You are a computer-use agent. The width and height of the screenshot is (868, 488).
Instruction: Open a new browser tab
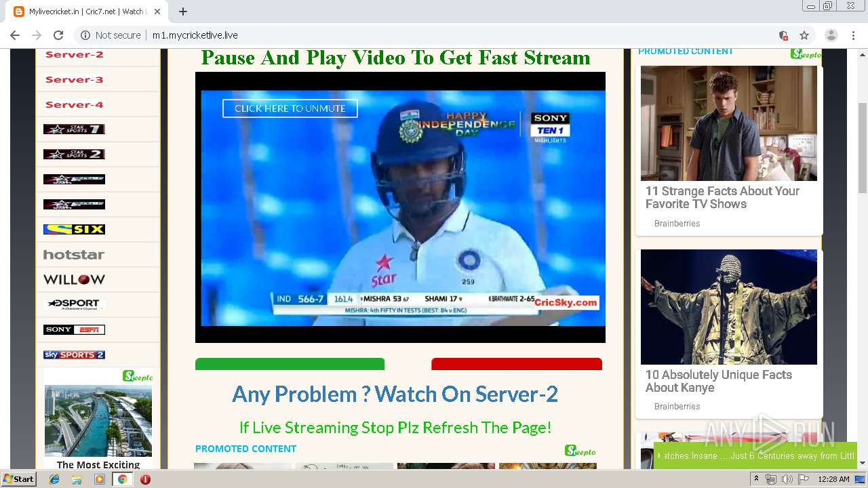pos(183,12)
